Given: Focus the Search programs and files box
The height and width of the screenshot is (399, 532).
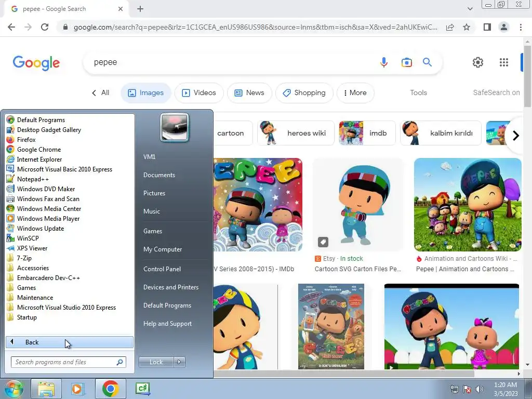Looking at the screenshot, I should [69, 362].
